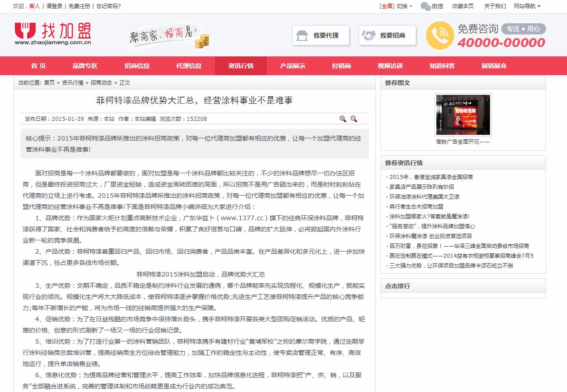Click the 推荐资讯行情 panel header
The image size is (567, 392).
[463, 162]
